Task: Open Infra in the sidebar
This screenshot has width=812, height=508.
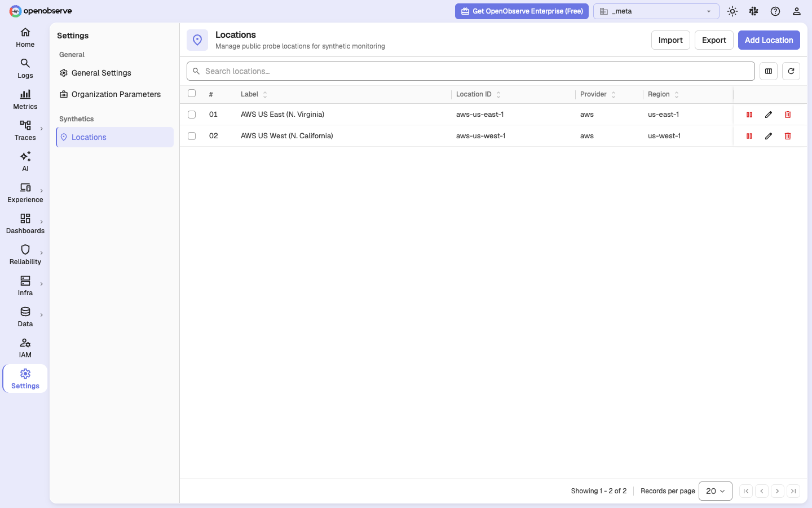Action: tap(25, 286)
